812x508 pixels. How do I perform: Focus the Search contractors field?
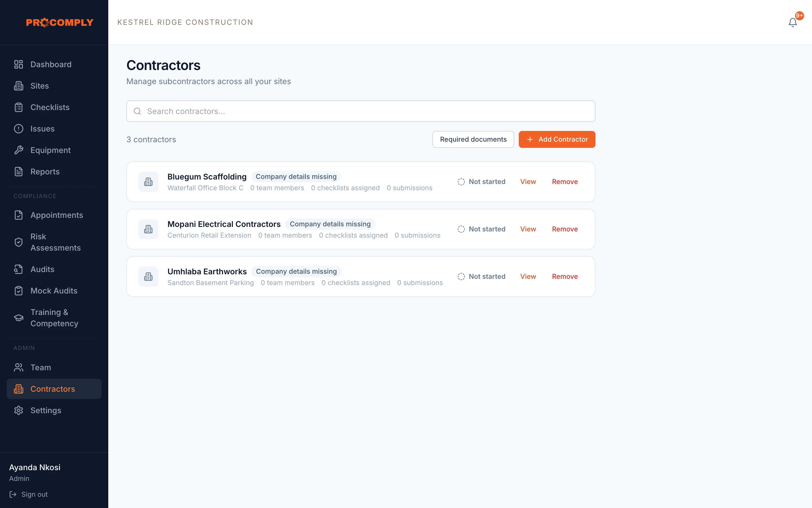pyautogui.click(x=361, y=111)
